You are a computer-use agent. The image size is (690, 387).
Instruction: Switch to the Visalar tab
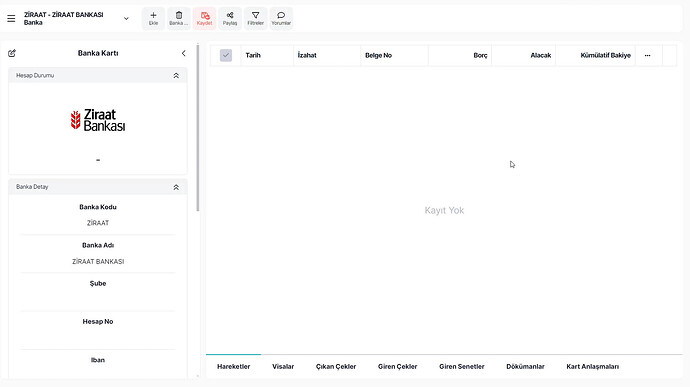(283, 366)
